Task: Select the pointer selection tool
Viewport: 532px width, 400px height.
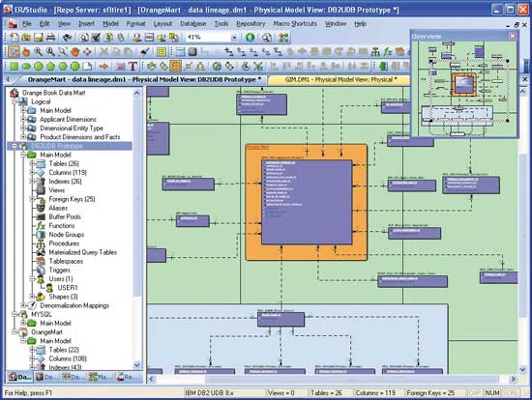Action: click(14, 52)
